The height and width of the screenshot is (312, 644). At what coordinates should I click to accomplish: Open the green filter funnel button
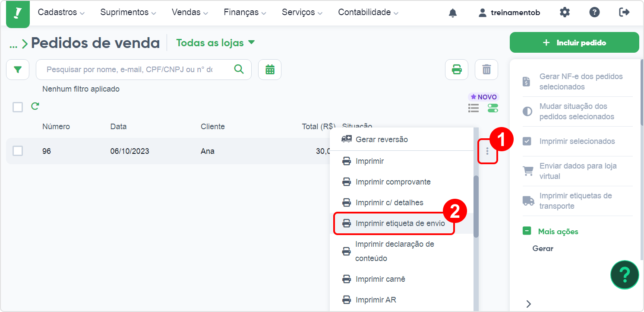[x=18, y=70]
